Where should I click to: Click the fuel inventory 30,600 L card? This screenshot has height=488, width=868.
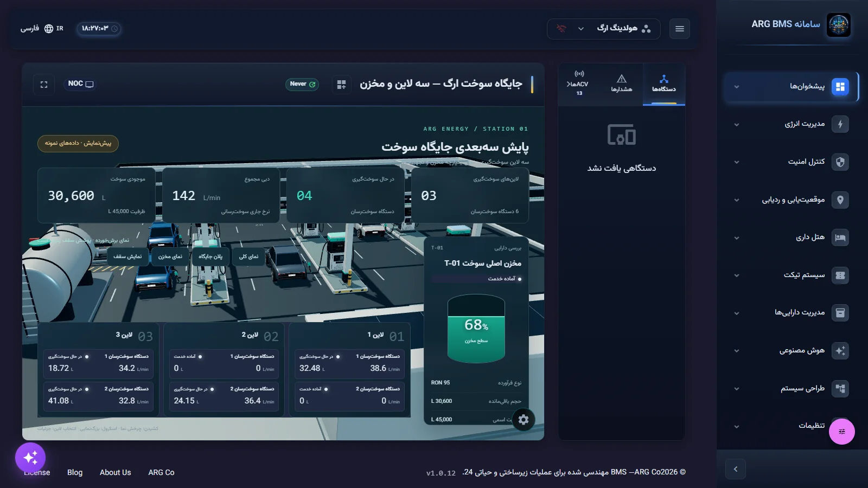(97, 196)
